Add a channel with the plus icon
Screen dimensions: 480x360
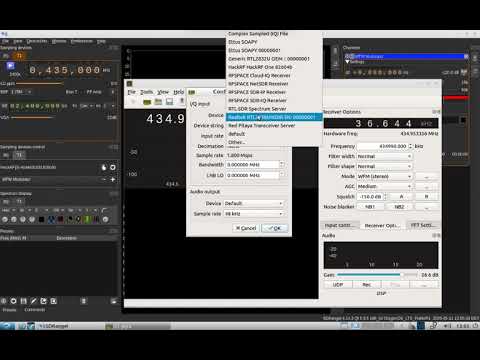pyautogui.click(x=113, y=179)
